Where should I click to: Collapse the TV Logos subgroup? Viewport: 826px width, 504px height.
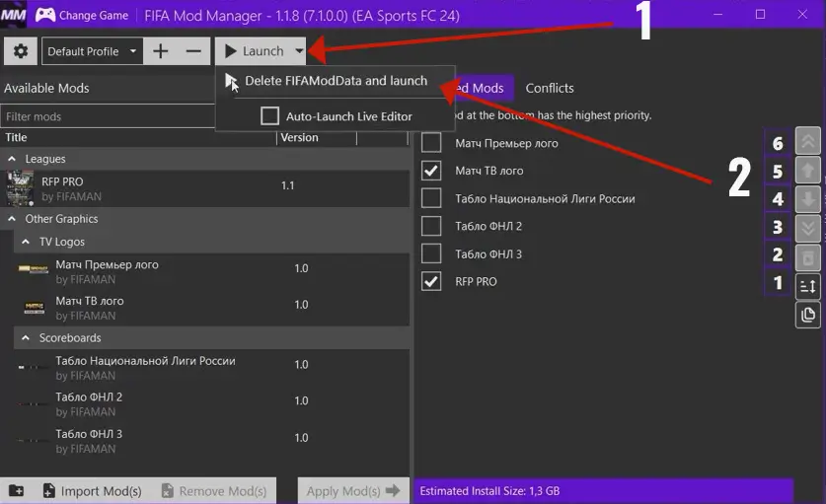(x=26, y=242)
